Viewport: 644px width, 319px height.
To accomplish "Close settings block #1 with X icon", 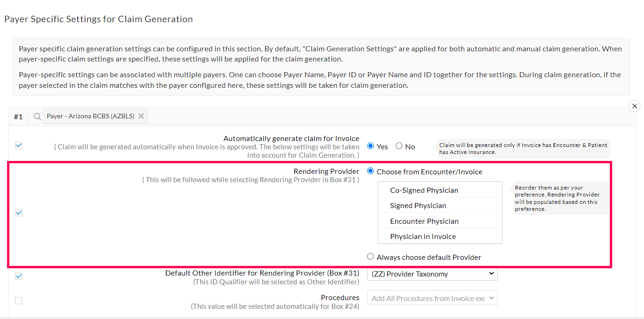I will [634, 106].
